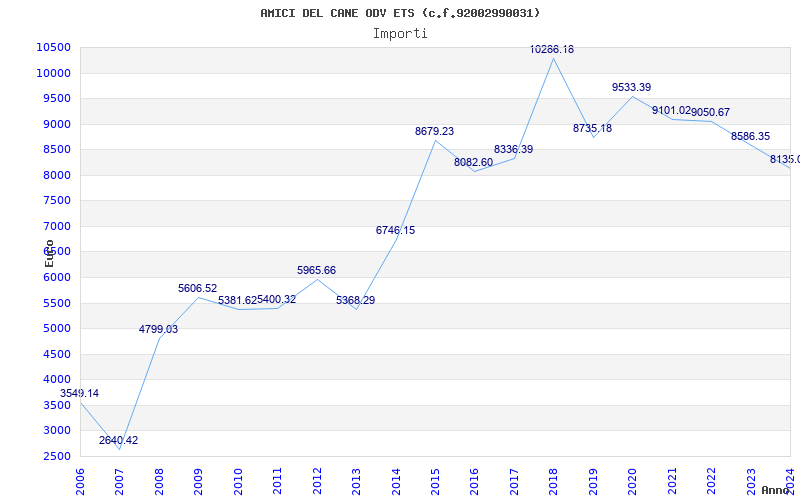
Task: Select data label 8735.18
Action: [x=592, y=128]
